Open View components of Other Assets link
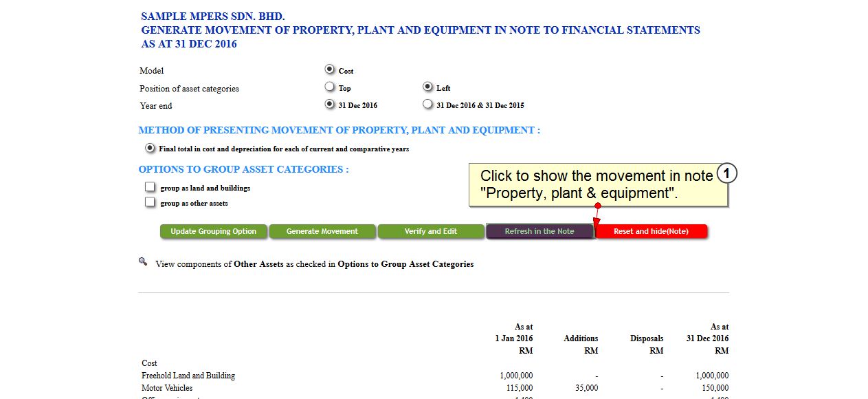868x399 pixels. click(314, 264)
